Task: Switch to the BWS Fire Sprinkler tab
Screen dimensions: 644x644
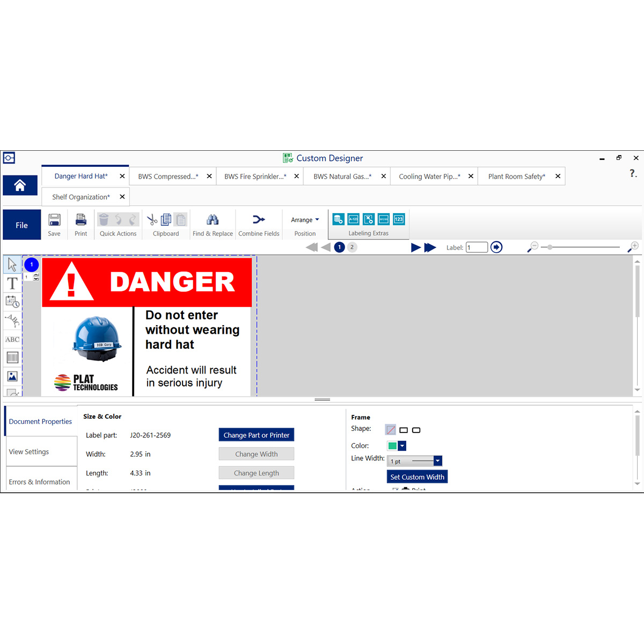Action: point(255,177)
